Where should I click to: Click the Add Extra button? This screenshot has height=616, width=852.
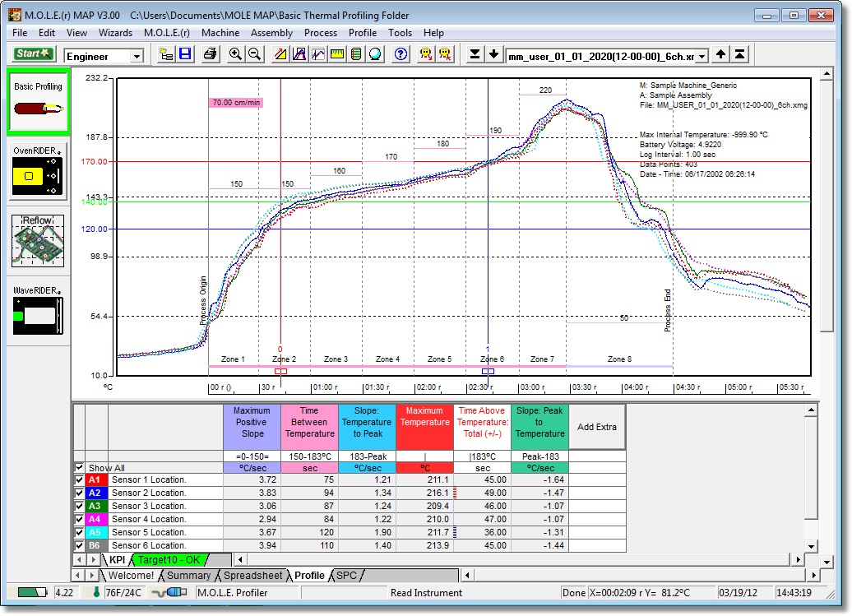(x=596, y=427)
